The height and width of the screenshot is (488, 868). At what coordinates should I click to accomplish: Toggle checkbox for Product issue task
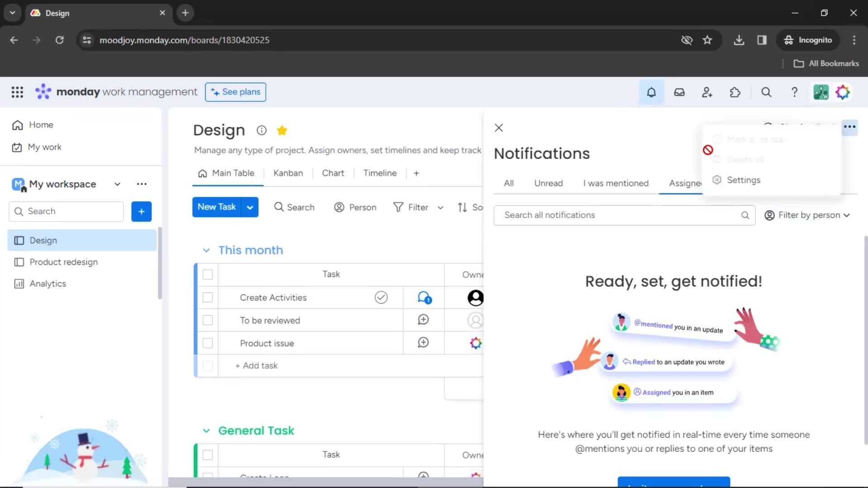tap(208, 343)
